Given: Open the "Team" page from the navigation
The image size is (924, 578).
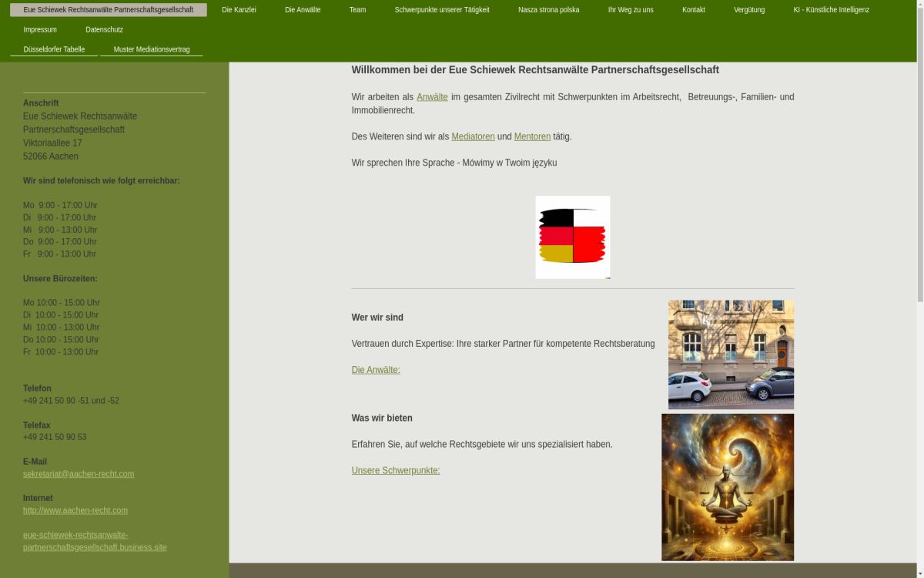Looking at the screenshot, I should coord(357,9).
